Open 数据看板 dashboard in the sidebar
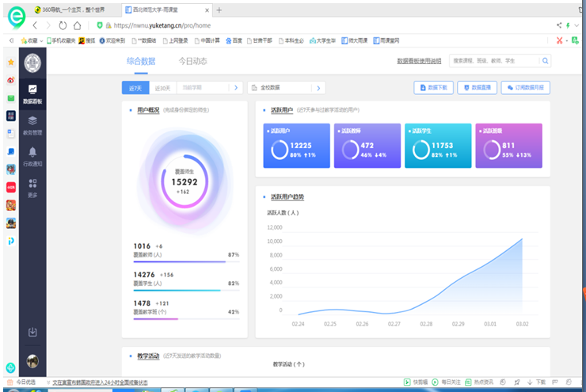Screen dimensions: 586x392 pyautogui.click(x=32, y=93)
